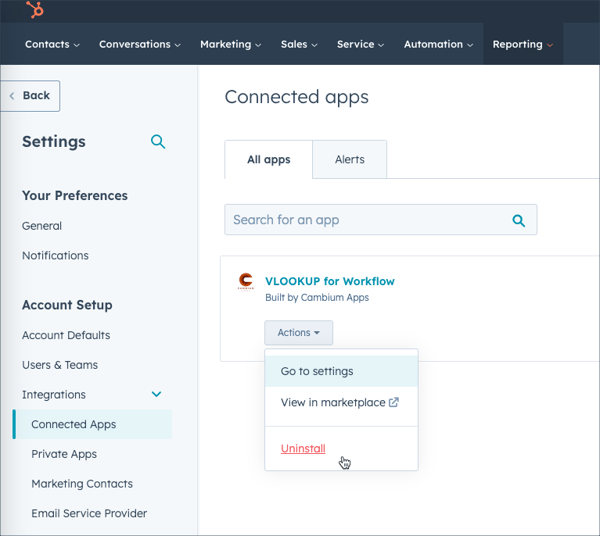Screen dimensions: 600x536
Task: Switch to the Alerts tab
Action: pyautogui.click(x=350, y=160)
